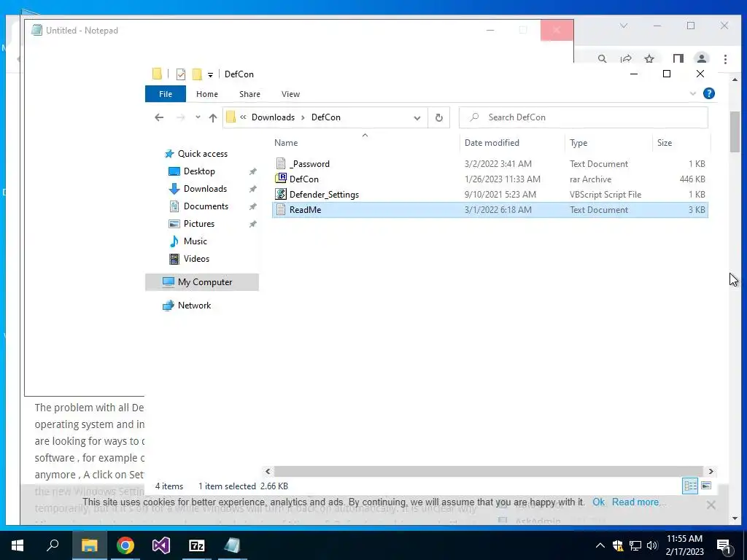Accept cookies with Ok link

coord(598,502)
